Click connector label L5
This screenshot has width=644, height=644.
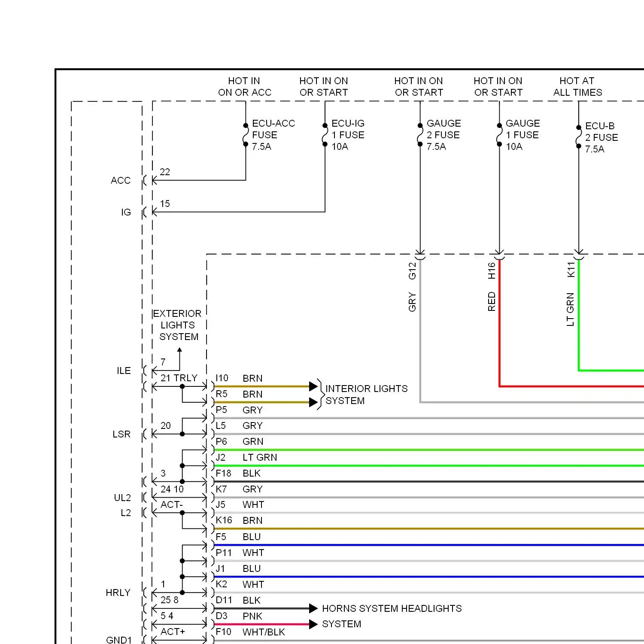pyautogui.click(x=221, y=425)
